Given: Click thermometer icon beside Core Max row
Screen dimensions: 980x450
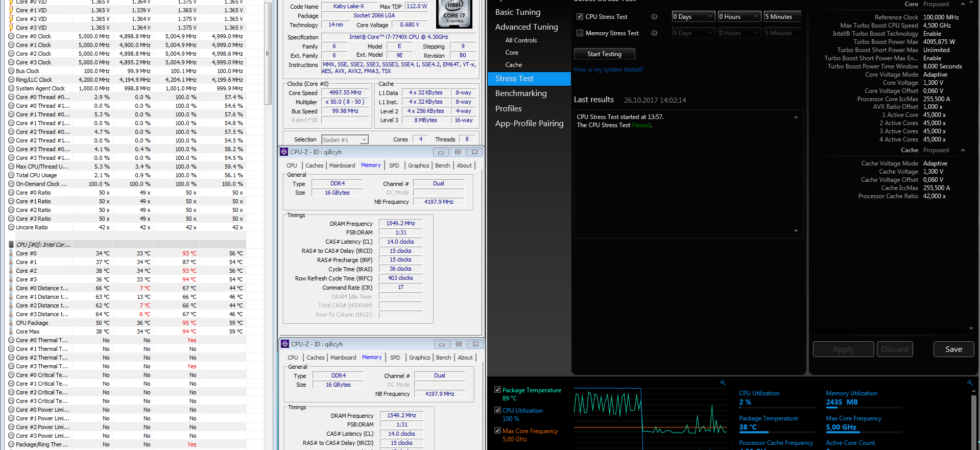Looking at the screenshot, I should pos(11,331).
